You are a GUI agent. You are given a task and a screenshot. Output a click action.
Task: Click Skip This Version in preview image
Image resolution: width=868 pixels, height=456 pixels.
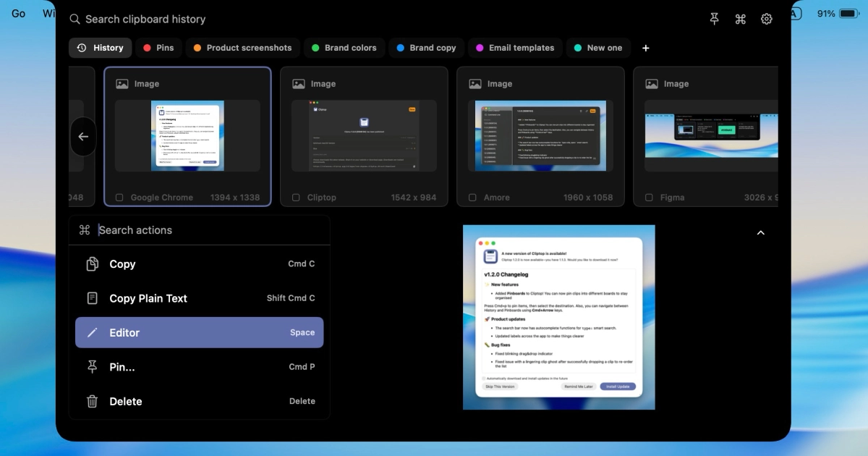point(500,387)
